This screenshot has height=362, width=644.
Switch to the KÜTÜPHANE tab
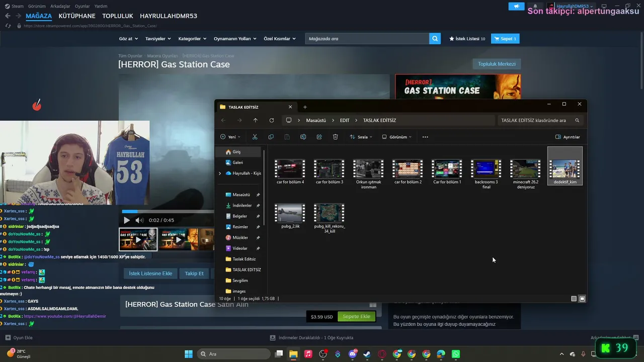77,16
